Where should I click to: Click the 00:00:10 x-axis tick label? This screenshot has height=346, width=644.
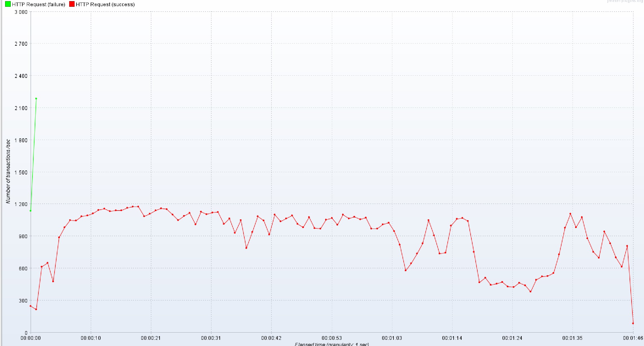click(91, 338)
